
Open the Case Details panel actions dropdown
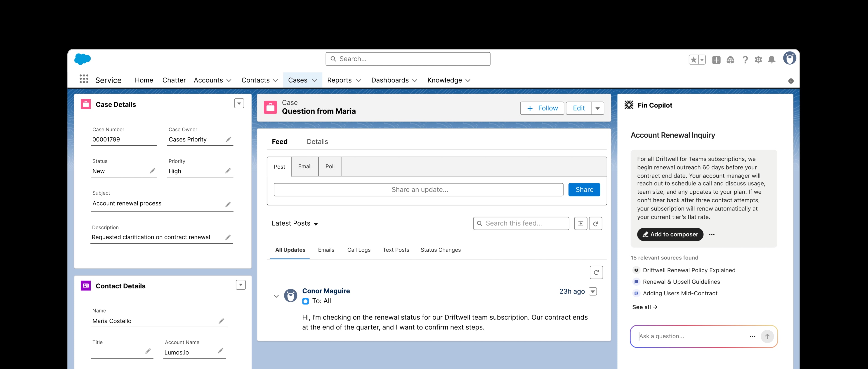(x=239, y=103)
